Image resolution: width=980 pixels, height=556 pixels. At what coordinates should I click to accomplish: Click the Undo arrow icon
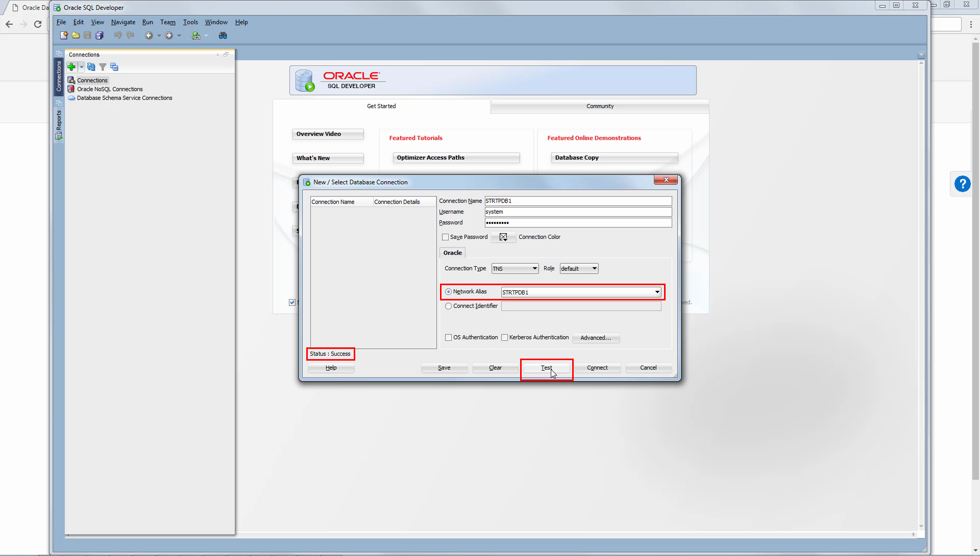tap(118, 36)
